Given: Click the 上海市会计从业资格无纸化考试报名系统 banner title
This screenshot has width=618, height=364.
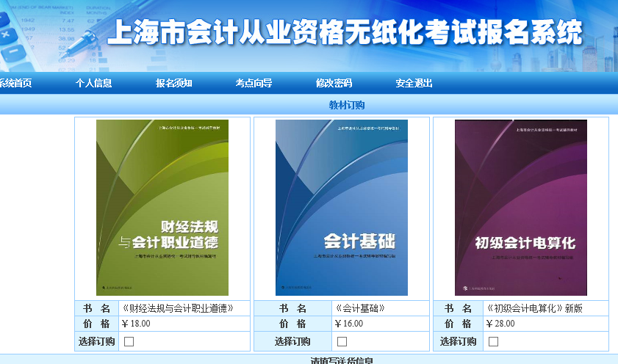Looking at the screenshot, I should 345,32.
